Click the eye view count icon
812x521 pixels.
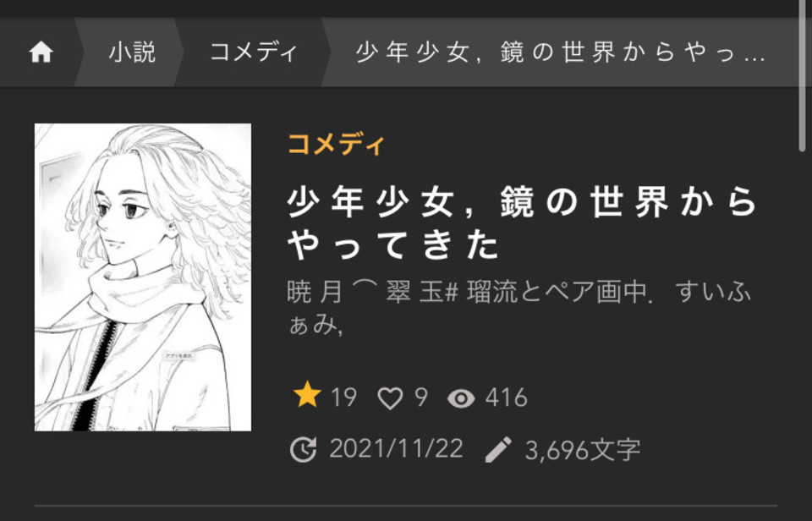coord(461,398)
